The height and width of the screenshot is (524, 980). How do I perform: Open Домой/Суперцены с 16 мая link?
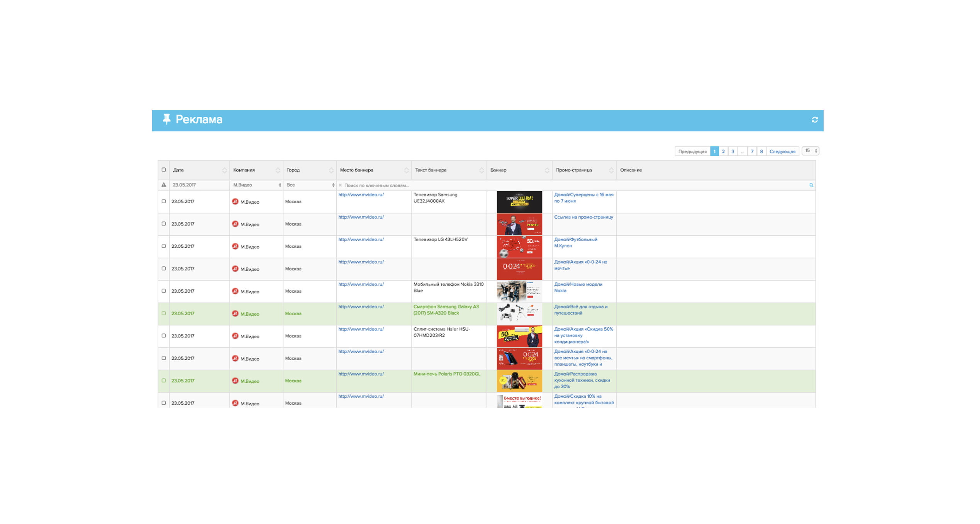pyautogui.click(x=583, y=198)
